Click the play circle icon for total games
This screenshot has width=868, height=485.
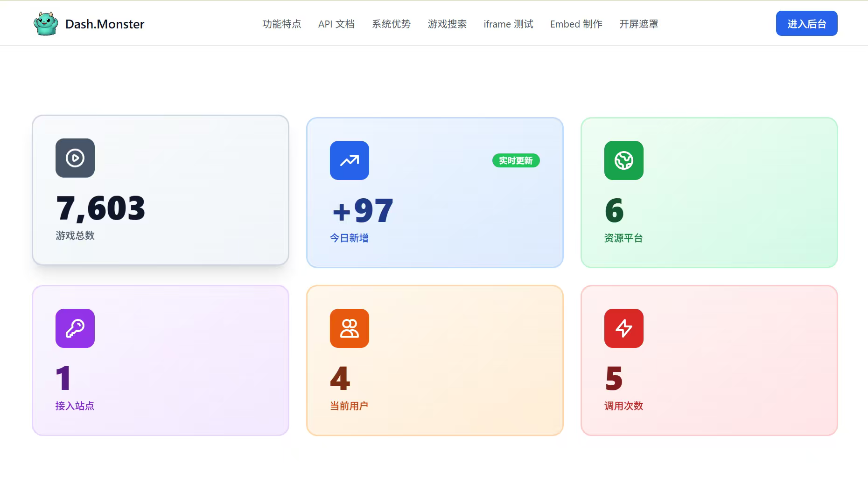click(75, 158)
